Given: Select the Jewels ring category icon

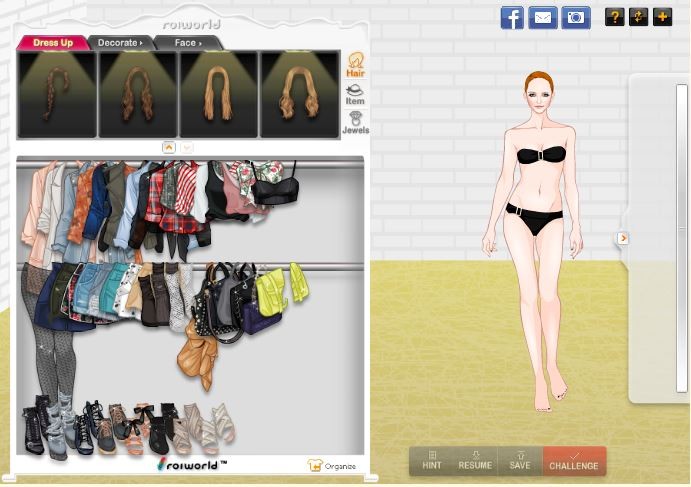Looking at the screenshot, I should coord(355,122).
